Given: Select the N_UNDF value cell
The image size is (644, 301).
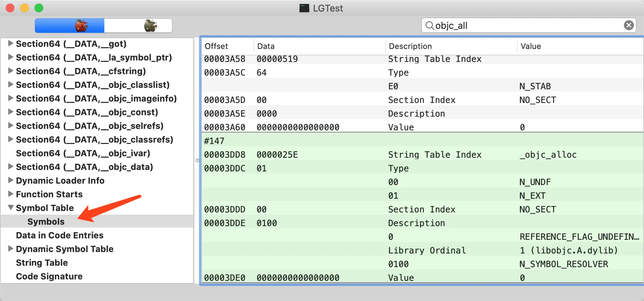Looking at the screenshot, I should 535,182.
